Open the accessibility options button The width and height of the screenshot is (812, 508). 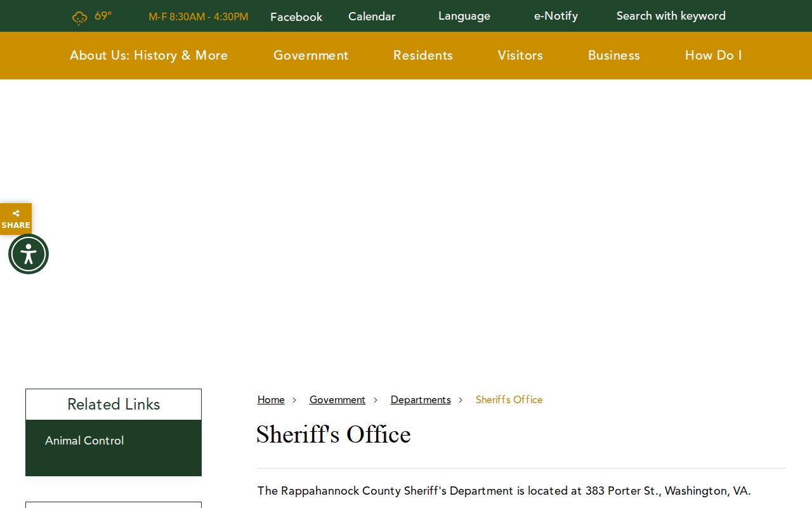(29, 254)
